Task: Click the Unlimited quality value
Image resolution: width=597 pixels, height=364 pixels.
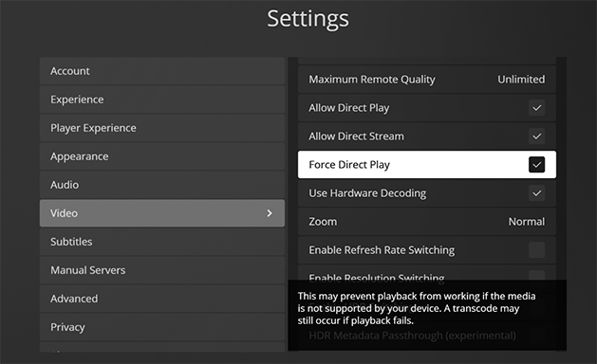Action: 521,79
